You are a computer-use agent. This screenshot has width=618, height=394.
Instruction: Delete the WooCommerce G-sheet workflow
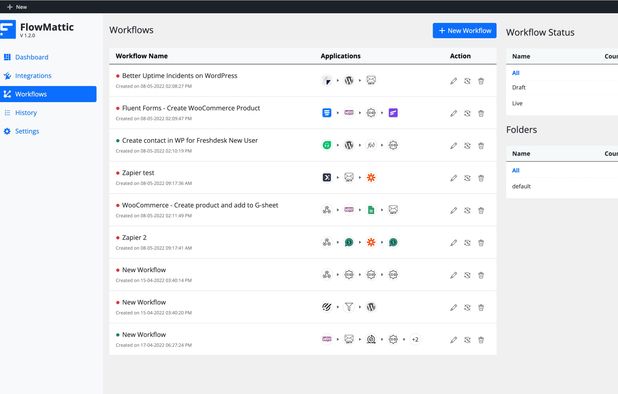tap(481, 210)
